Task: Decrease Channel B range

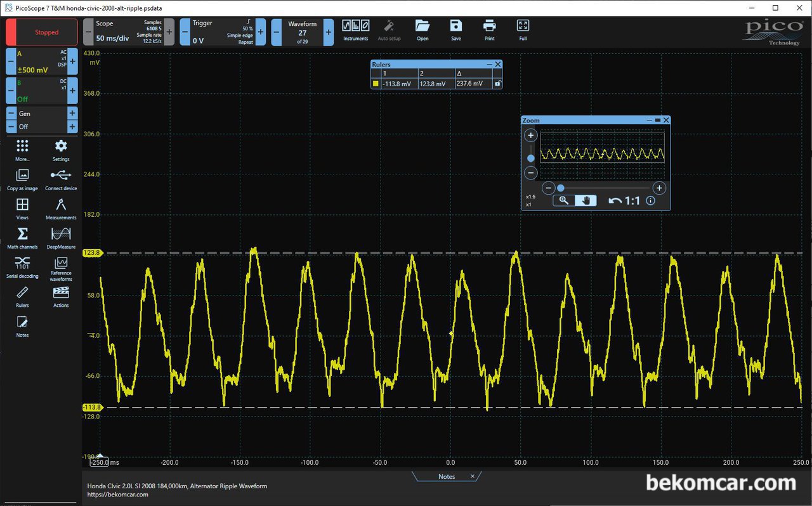Action: pyautogui.click(x=11, y=91)
